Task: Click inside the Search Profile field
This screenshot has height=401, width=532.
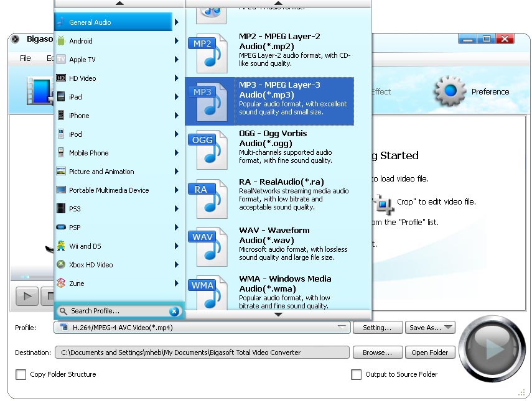Action: pos(119,311)
